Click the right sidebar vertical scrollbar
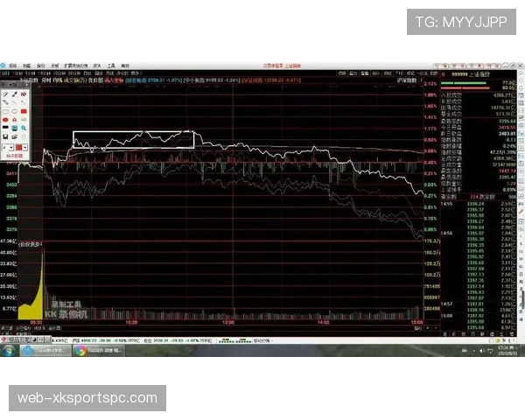 522,298
